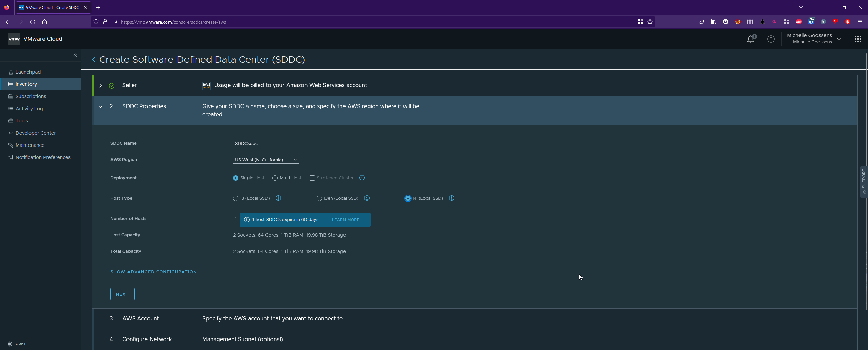The image size is (868, 350).
Task: Open a new browser tab
Action: [x=98, y=7]
